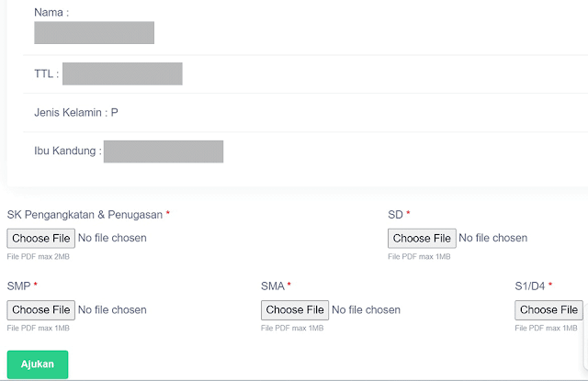Open file chooser for SMA
Image resolution: width=588 pixels, height=381 pixels.
point(295,310)
